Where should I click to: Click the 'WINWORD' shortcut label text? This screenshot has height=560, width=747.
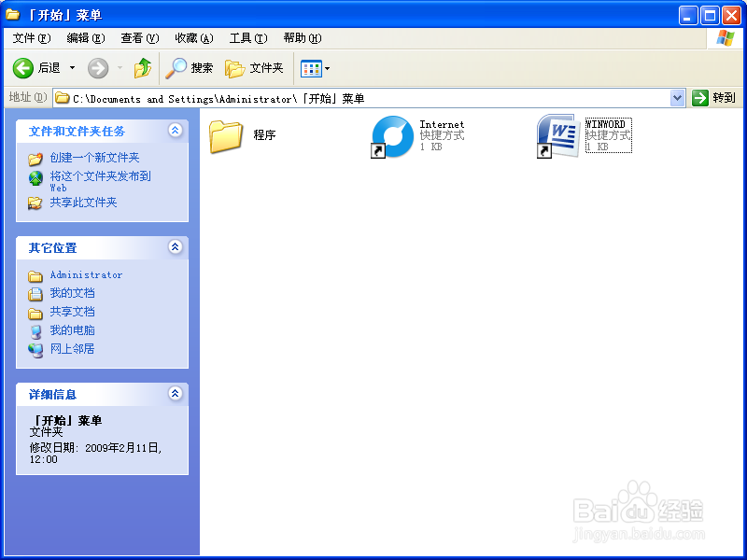click(x=605, y=124)
